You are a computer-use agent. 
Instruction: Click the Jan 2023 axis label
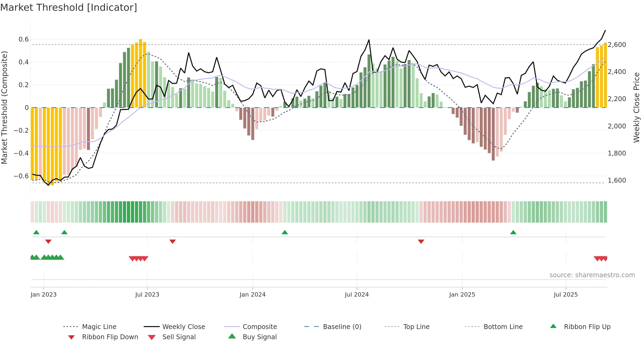(x=44, y=294)
